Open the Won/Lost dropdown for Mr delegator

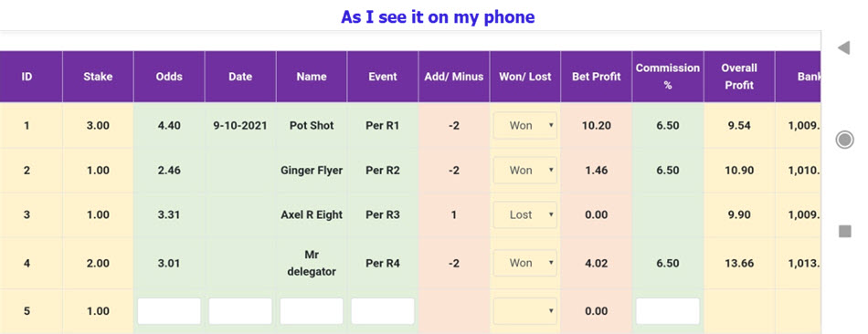tap(524, 263)
